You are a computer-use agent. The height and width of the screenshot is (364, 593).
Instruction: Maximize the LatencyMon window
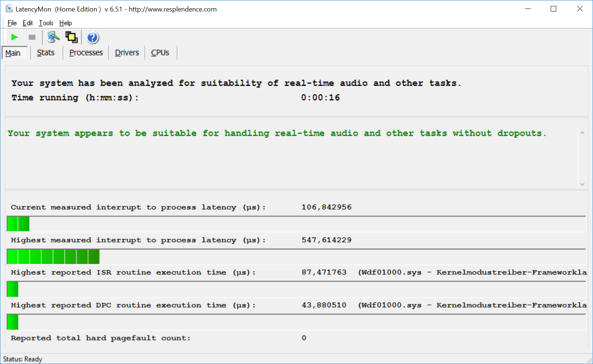point(553,9)
